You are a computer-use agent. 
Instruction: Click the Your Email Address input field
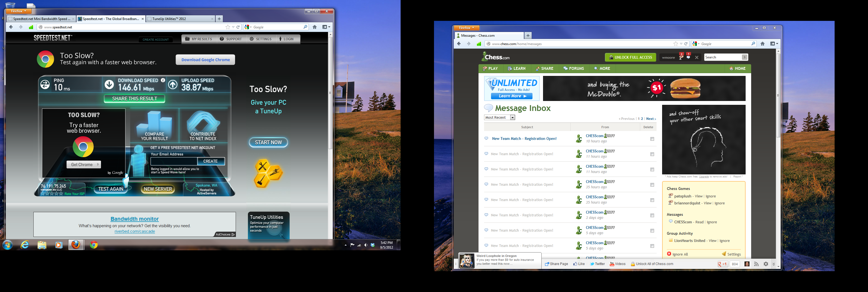point(174,161)
